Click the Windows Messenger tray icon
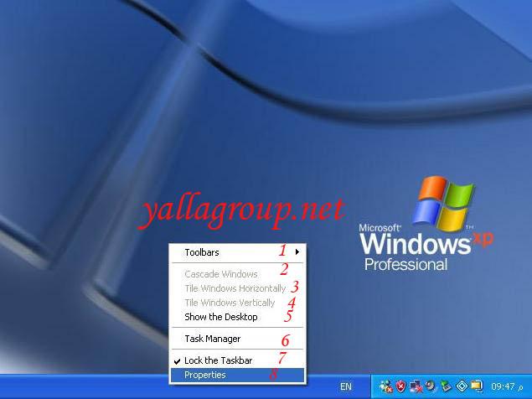532x399 pixels. tap(386, 386)
